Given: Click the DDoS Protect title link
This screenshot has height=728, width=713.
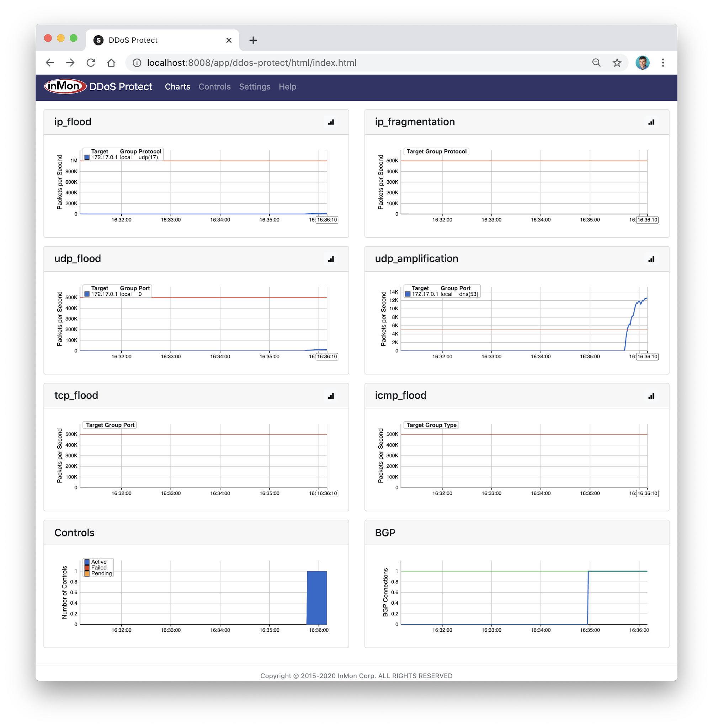Looking at the screenshot, I should [x=121, y=87].
